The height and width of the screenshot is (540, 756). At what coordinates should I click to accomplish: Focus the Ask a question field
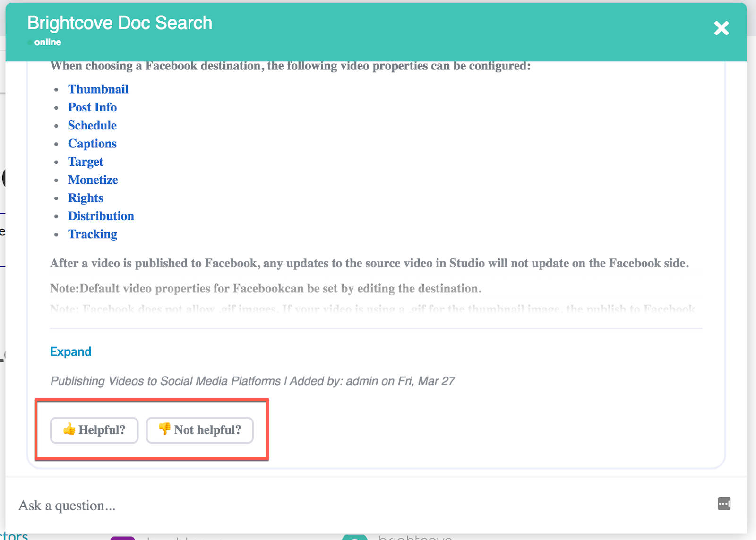tap(331, 506)
